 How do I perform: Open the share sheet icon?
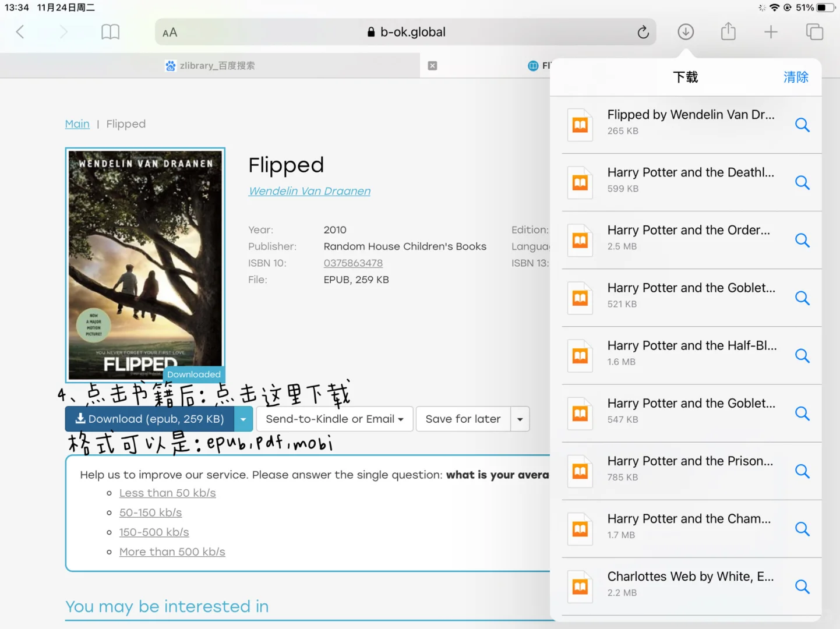[x=728, y=31]
